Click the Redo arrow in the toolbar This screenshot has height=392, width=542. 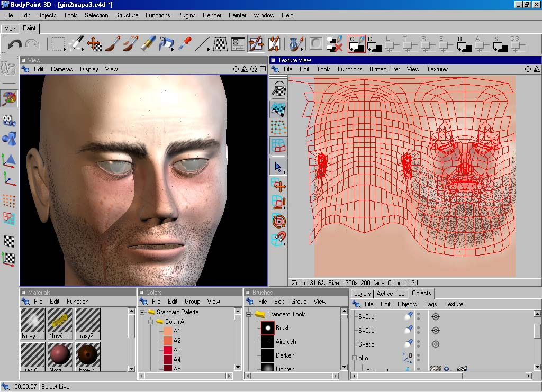(32, 44)
